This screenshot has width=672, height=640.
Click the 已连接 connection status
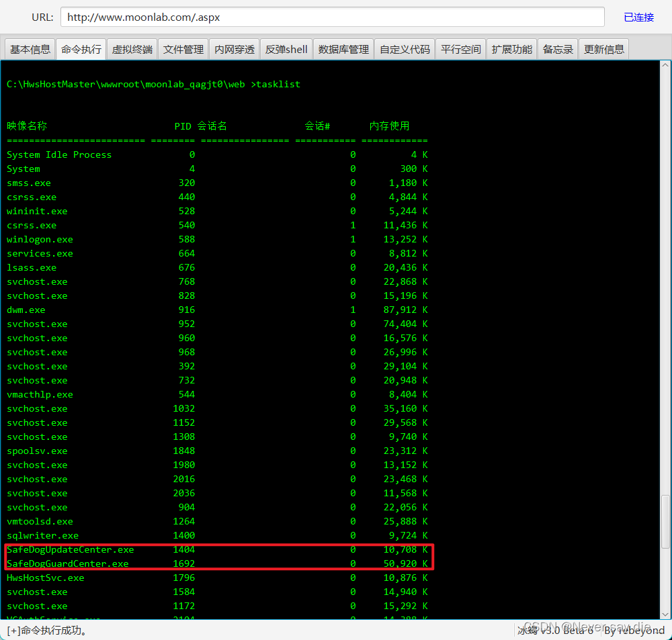638,17
